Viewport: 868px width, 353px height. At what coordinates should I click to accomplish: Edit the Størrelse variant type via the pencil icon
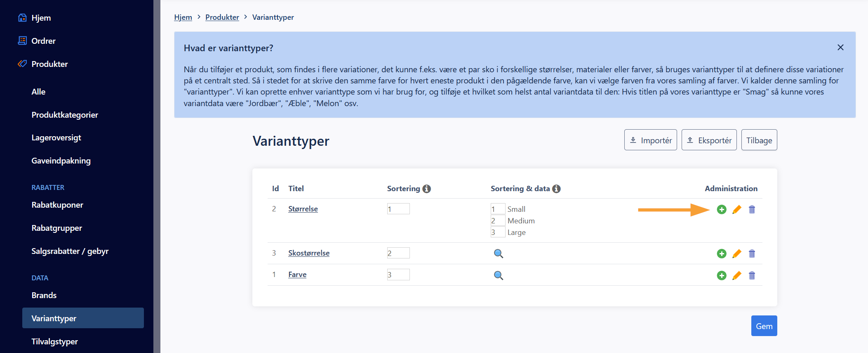(737, 209)
